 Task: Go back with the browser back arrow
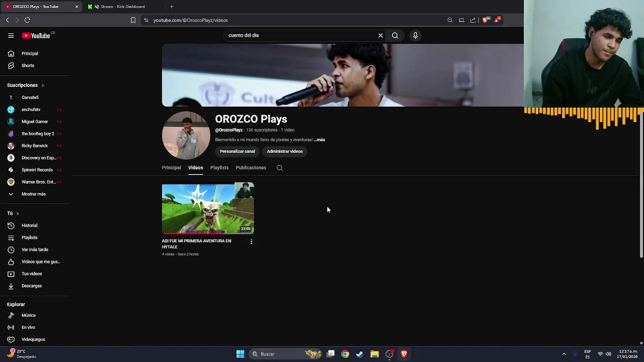(x=7, y=20)
